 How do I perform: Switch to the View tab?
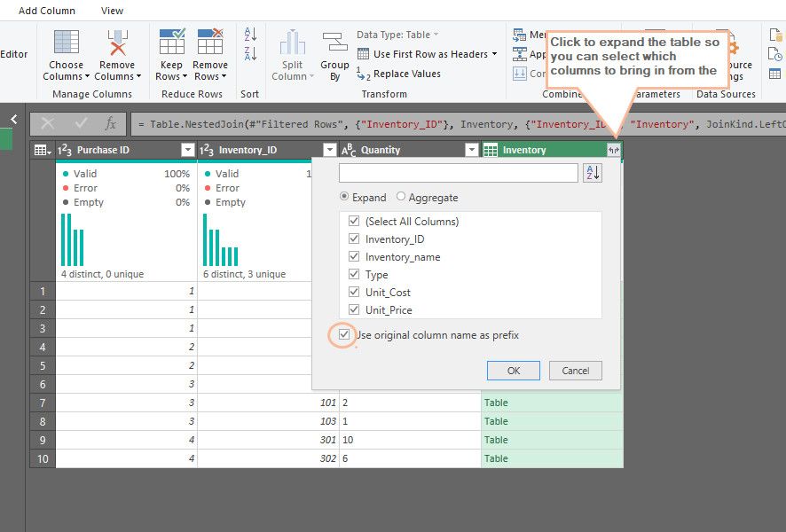click(x=112, y=11)
